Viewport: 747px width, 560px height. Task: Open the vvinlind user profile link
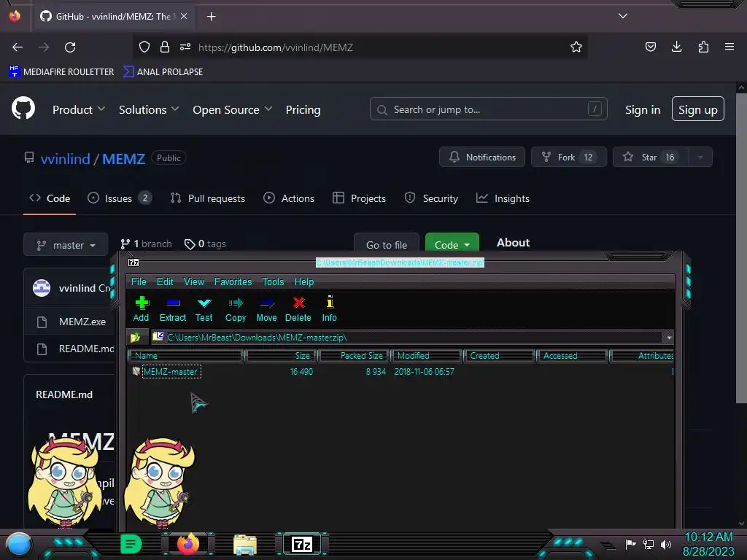tap(65, 158)
